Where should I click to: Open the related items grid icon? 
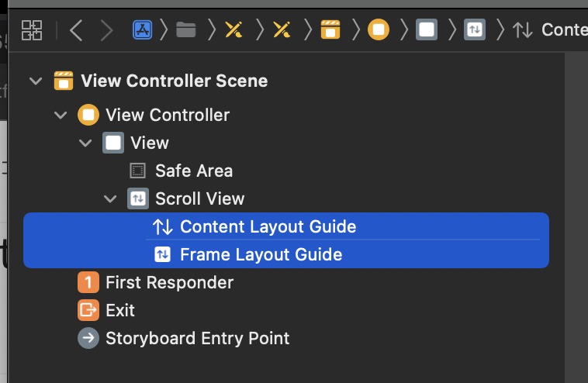pyautogui.click(x=32, y=30)
